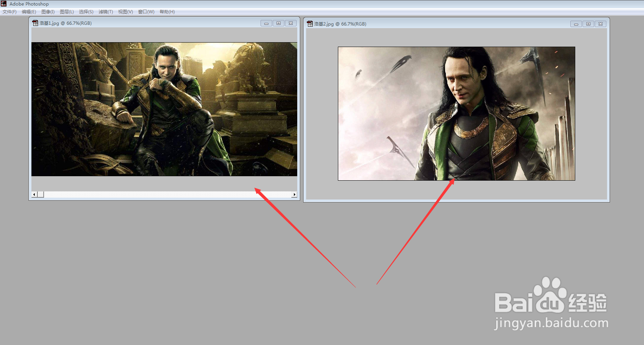This screenshot has width=644, height=345.
Task: Open the 编辑(E) menu
Action: [29, 12]
